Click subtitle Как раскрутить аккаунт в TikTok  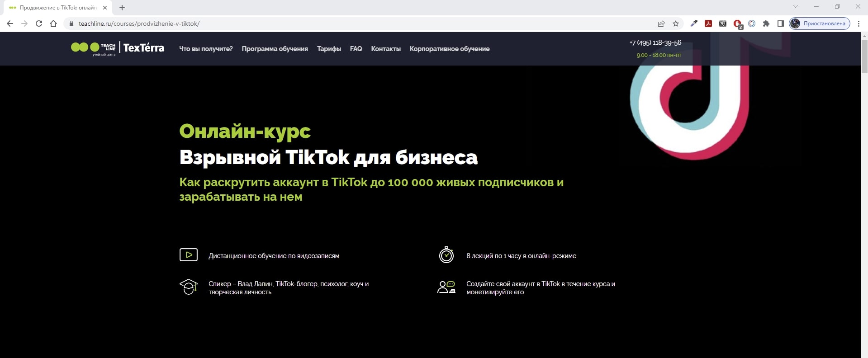[371, 189]
